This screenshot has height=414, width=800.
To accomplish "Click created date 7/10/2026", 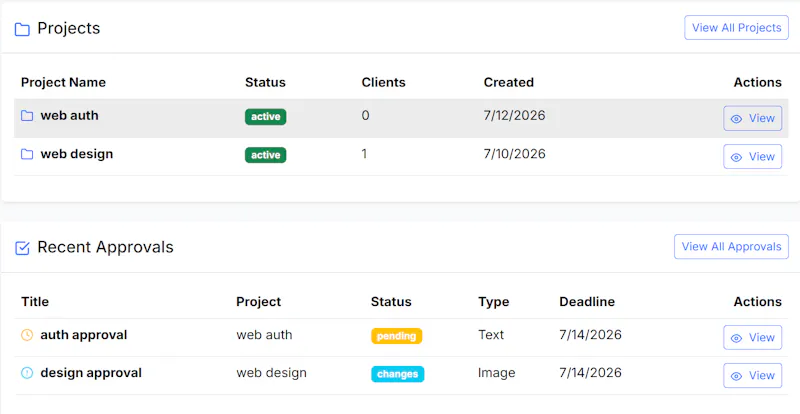I will tap(514, 154).
